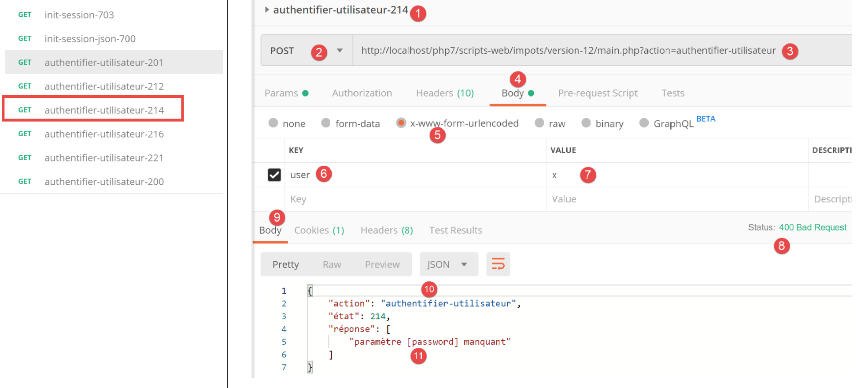Expand the authentifier-utilisateur-214 request title arrow
The height and width of the screenshot is (388, 868).
point(267,10)
